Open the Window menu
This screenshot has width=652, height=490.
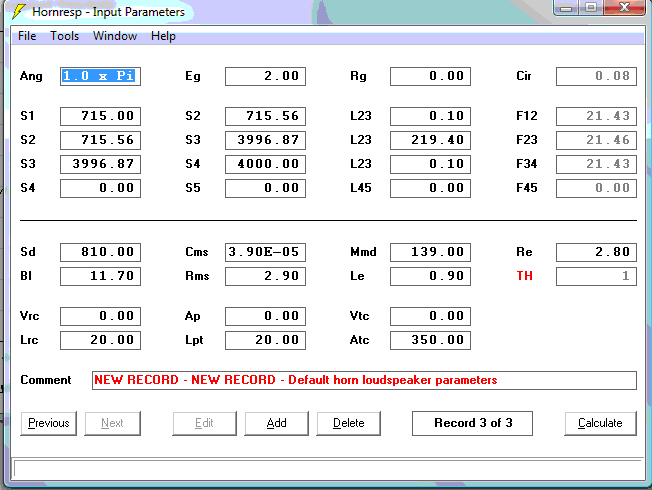[x=115, y=36]
